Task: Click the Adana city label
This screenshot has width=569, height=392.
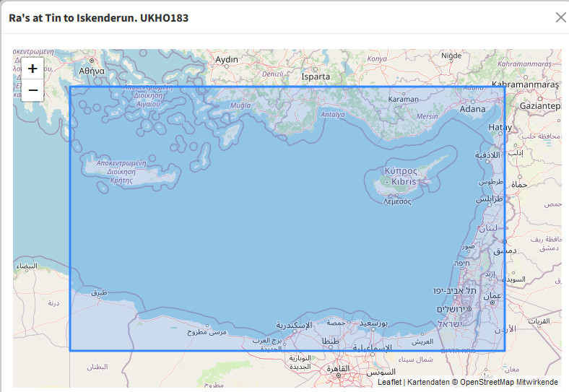Action: coord(473,110)
